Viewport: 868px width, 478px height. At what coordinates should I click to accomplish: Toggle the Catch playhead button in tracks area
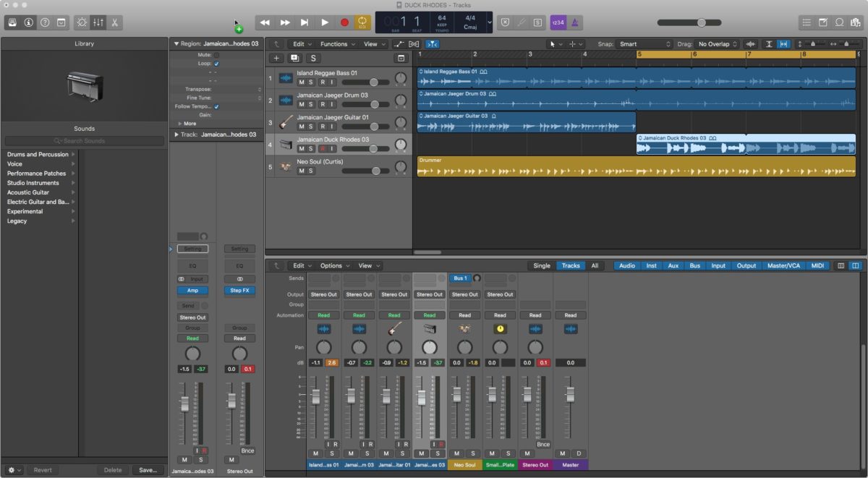[433, 44]
